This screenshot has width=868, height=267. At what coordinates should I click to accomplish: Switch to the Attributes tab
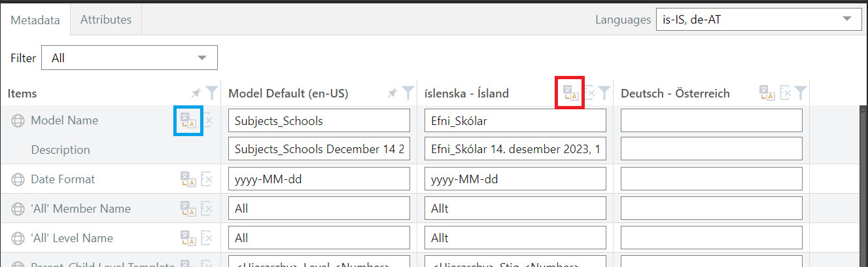click(x=106, y=20)
